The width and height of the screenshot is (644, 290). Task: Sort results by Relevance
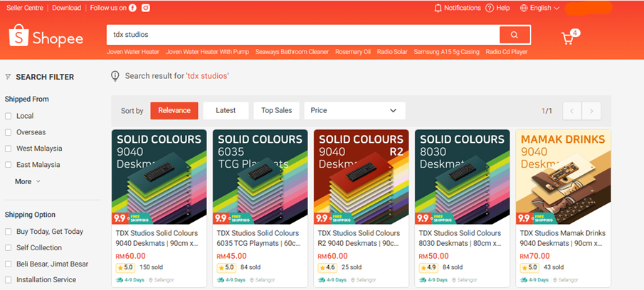click(174, 111)
